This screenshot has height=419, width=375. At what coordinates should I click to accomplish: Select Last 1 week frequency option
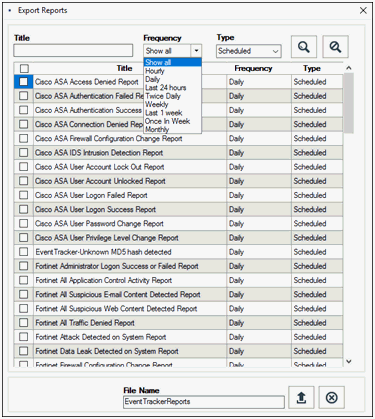(172, 113)
